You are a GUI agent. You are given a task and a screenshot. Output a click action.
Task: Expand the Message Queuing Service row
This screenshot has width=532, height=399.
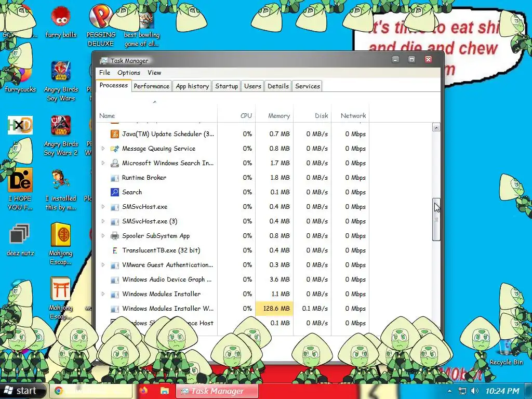pos(103,149)
